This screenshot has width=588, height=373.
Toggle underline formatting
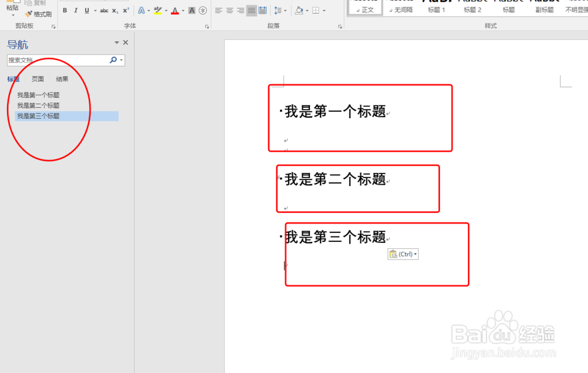pos(86,11)
